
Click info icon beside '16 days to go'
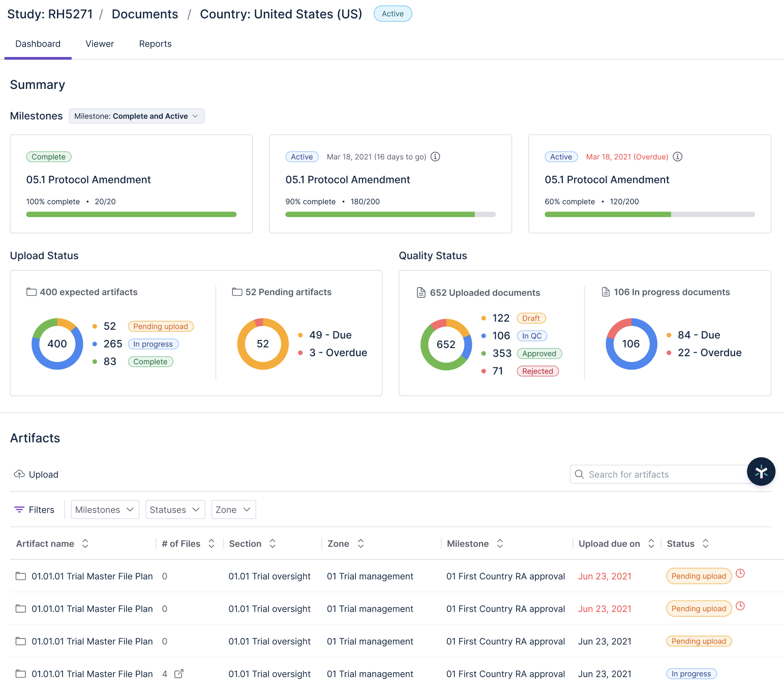(x=435, y=157)
